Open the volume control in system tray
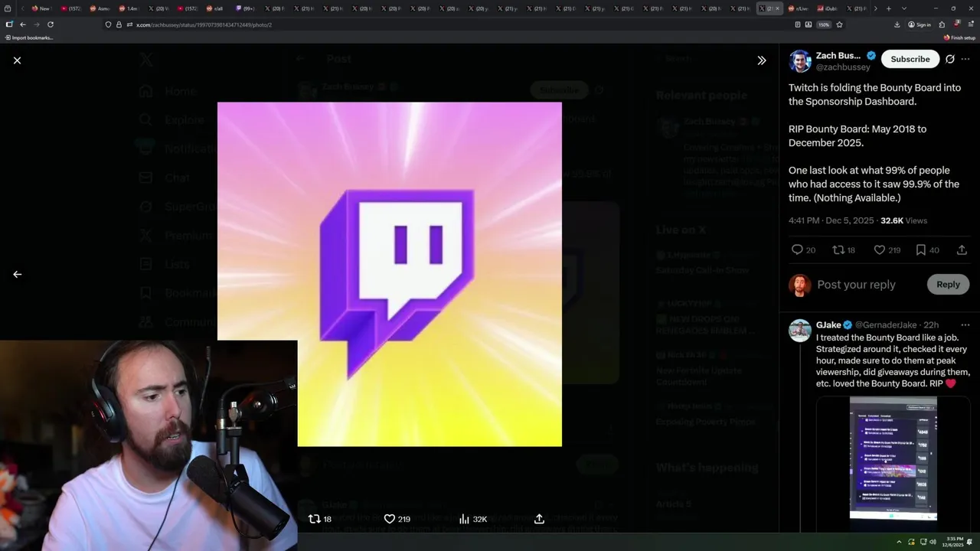This screenshot has height=551, width=980. point(933,542)
